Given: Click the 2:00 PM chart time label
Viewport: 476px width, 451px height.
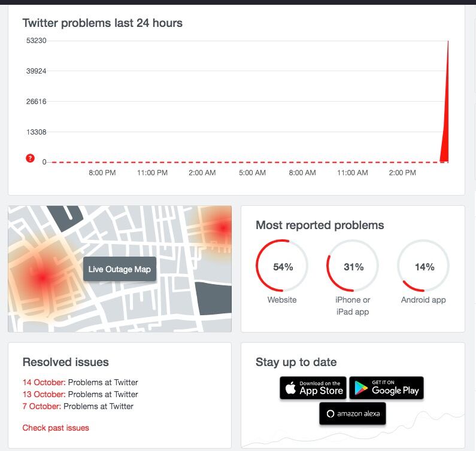Looking at the screenshot, I should pos(402,173).
